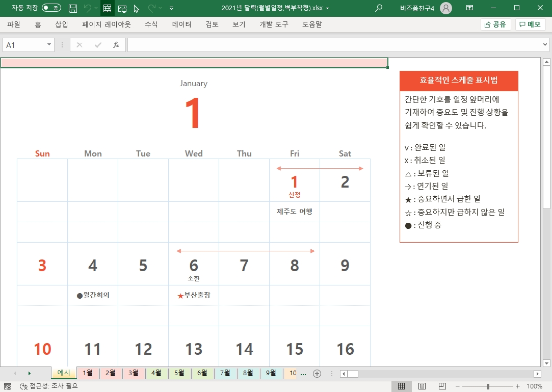
Task: Open the 데이터 ribbon tab
Action: [x=181, y=24]
